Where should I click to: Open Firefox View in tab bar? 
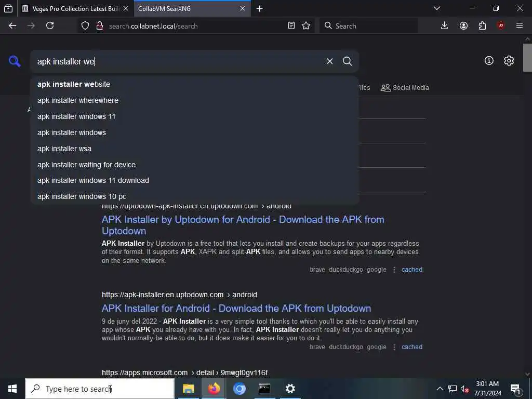coord(8,9)
